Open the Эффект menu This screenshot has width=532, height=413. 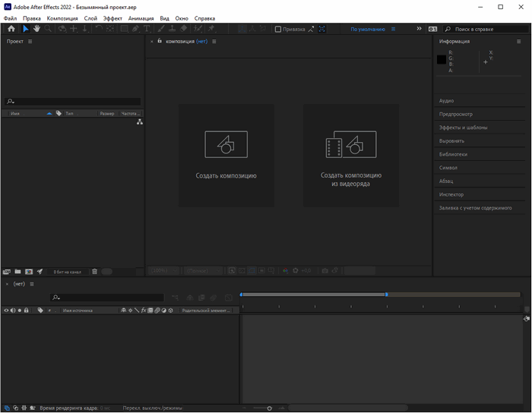[x=112, y=18]
